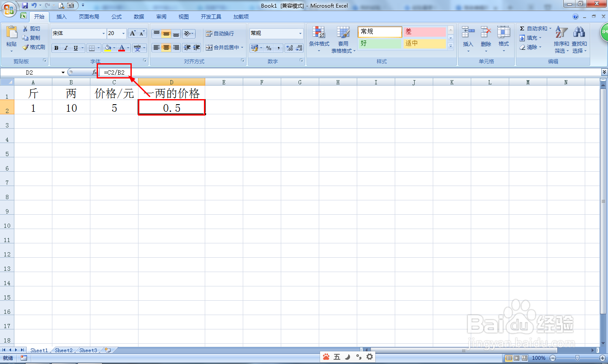Increase cell indent

pyautogui.click(x=197, y=48)
